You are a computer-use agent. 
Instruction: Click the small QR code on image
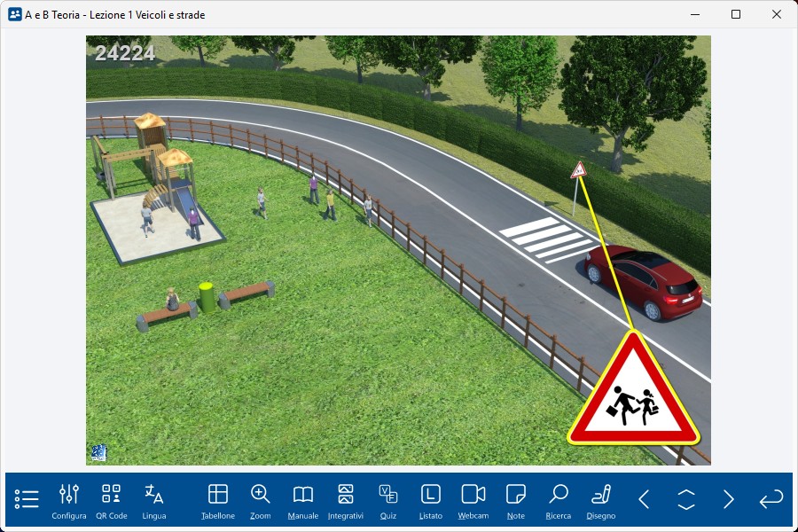98,452
